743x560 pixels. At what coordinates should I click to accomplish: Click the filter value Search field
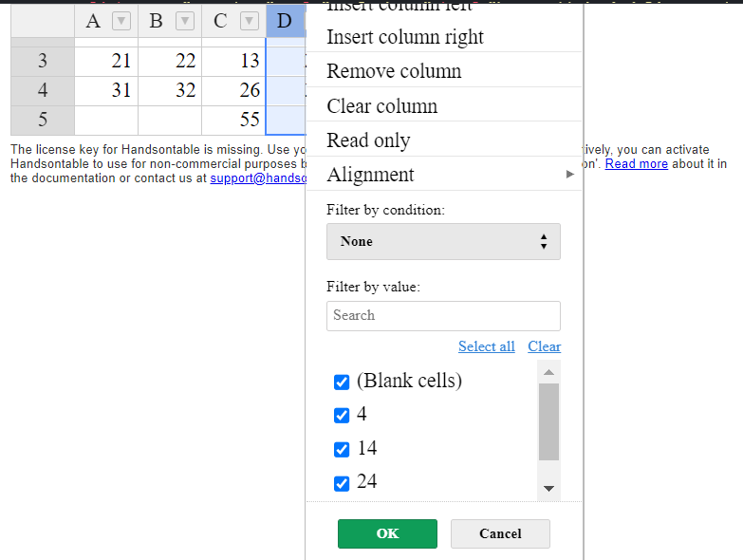443,315
